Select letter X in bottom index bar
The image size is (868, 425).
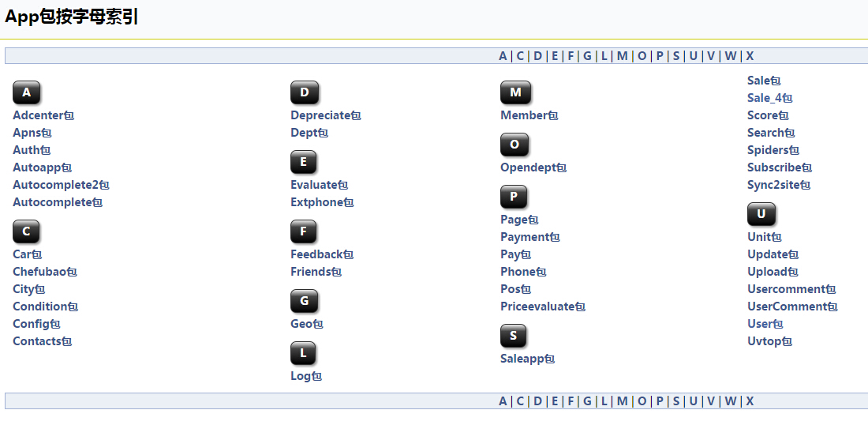750,401
